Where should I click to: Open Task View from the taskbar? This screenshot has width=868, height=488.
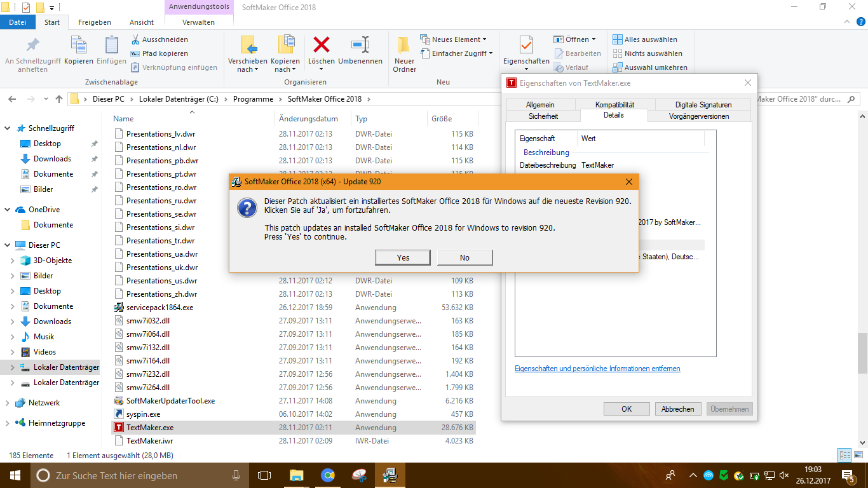pos(264,475)
